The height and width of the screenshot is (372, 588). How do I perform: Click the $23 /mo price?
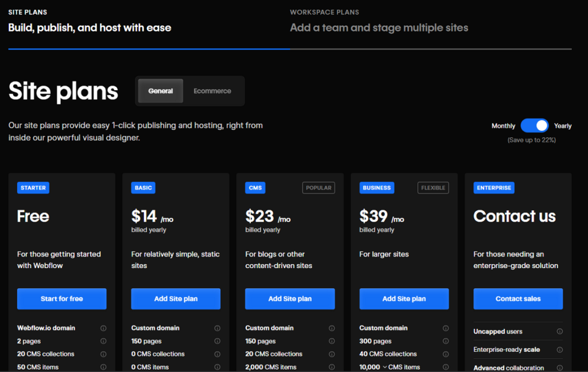268,216
